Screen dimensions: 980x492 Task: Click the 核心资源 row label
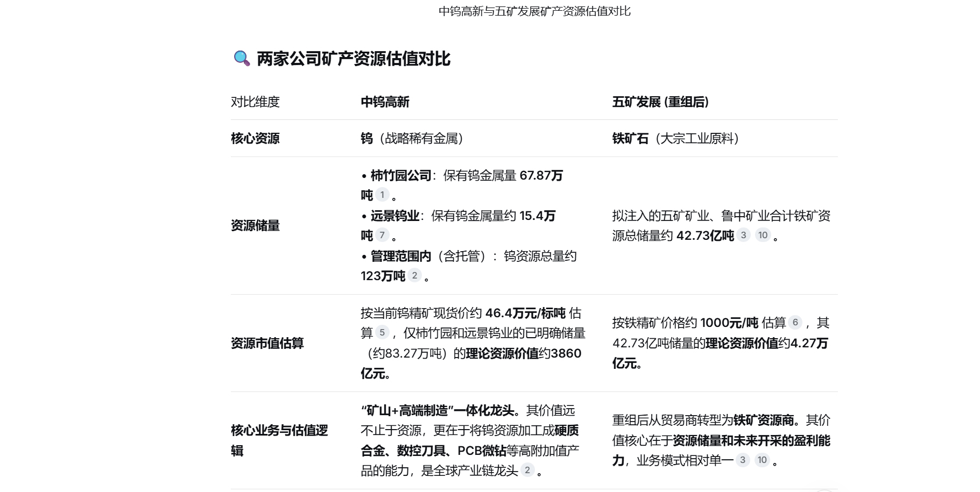click(255, 138)
